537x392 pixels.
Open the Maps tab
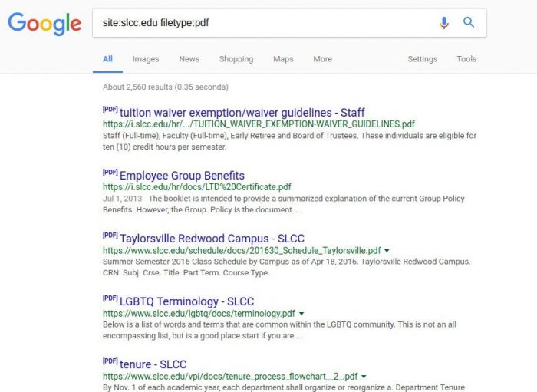283,59
